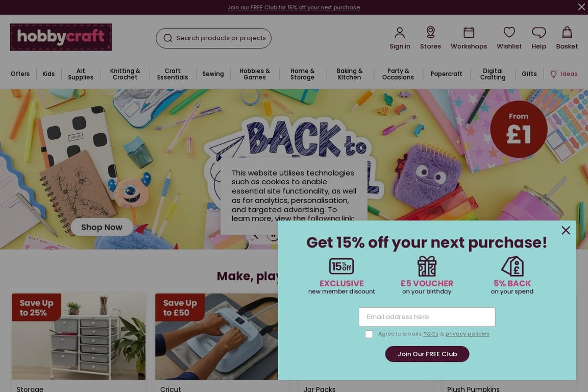588x392 pixels.
Task: Click the Email address input field
Action: point(427,317)
